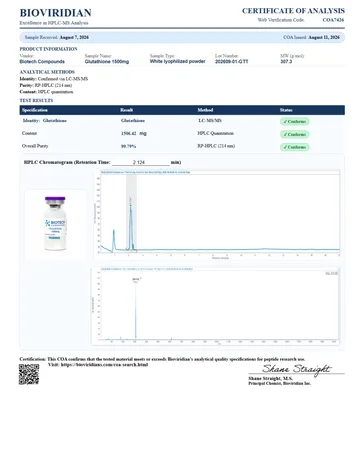The height and width of the screenshot is (466, 360).
Task: Click the 'PRODUCT INFORMATION' section heading
Action: (x=48, y=49)
